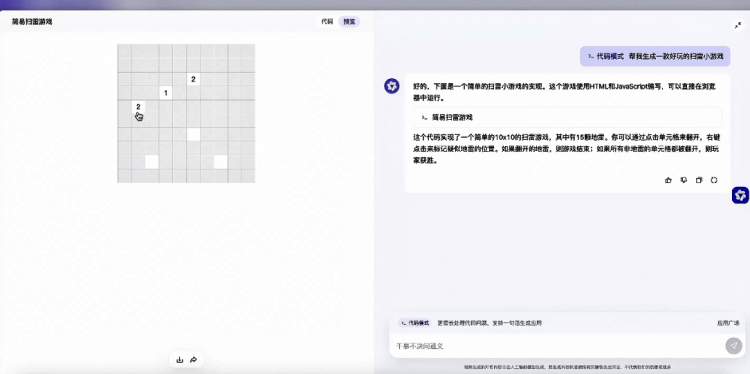The height and width of the screenshot is (374, 750).
Task: Open the 简易扫雷游戏 artifact card in chat
Action: [567, 117]
